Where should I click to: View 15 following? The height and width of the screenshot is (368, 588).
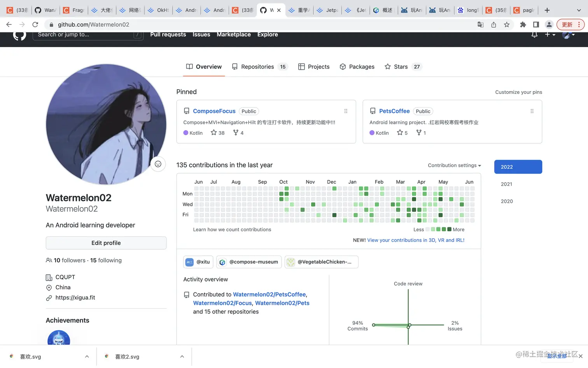click(106, 261)
